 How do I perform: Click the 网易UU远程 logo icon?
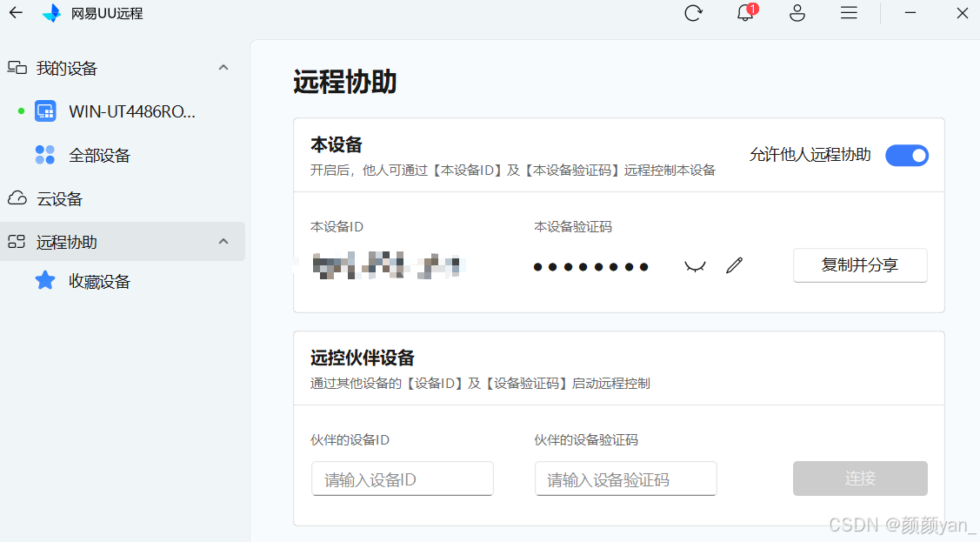pyautogui.click(x=52, y=13)
